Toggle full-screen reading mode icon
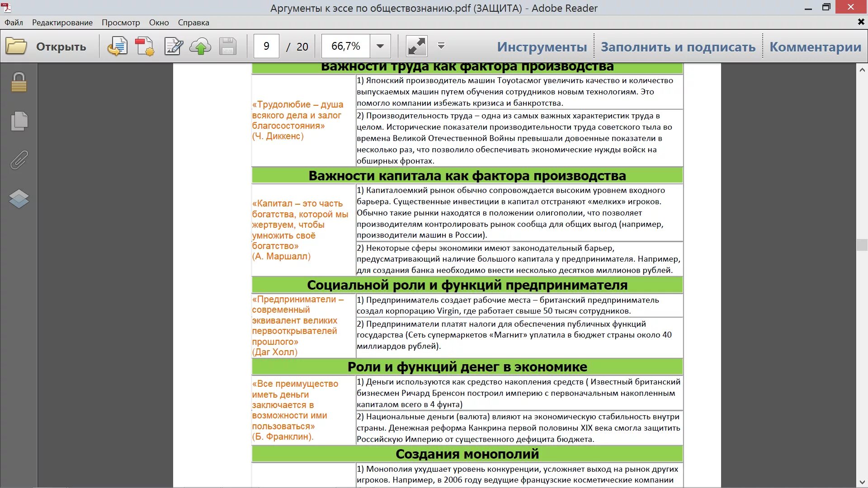Image resolution: width=868 pixels, height=488 pixels. (x=415, y=46)
